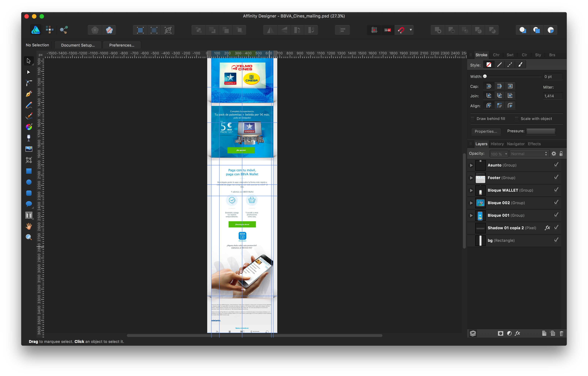Open the Navigator tab
The width and height of the screenshot is (588, 376).
pyautogui.click(x=515, y=144)
